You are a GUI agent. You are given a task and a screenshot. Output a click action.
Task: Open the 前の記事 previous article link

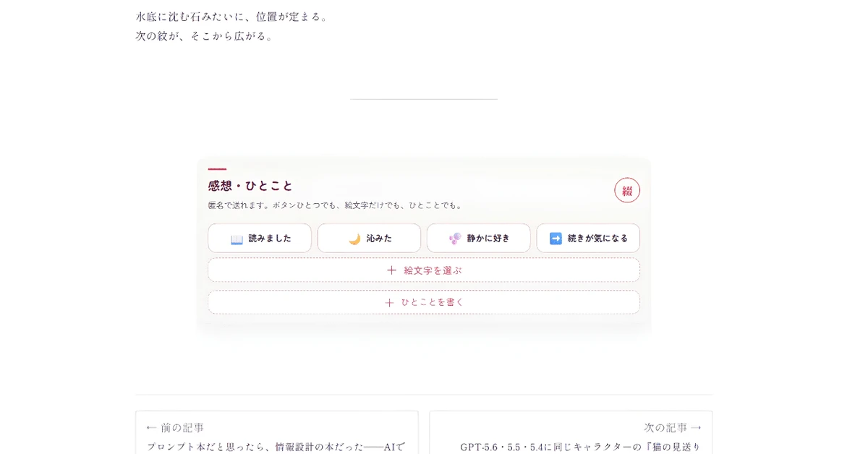pyautogui.click(x=277, y=433)
